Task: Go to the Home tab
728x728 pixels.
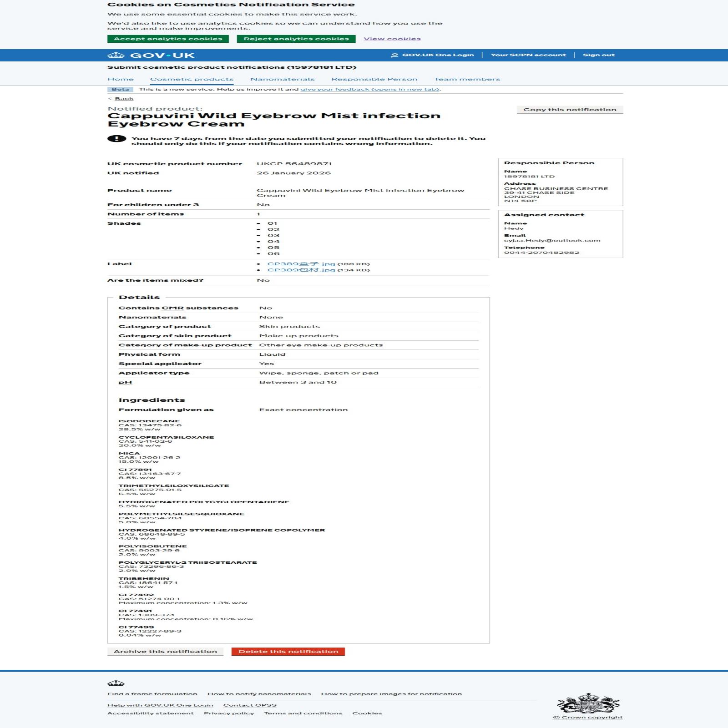Action: (x=121, y=79)
